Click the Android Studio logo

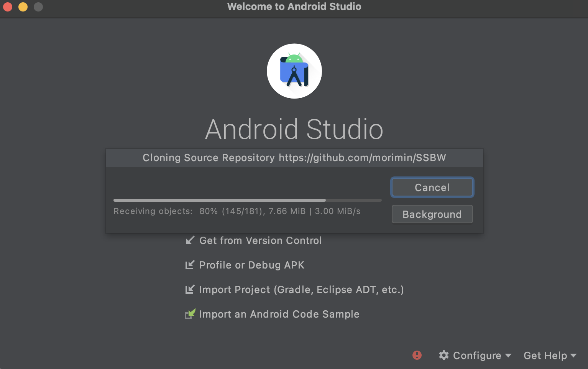(294, 71)
